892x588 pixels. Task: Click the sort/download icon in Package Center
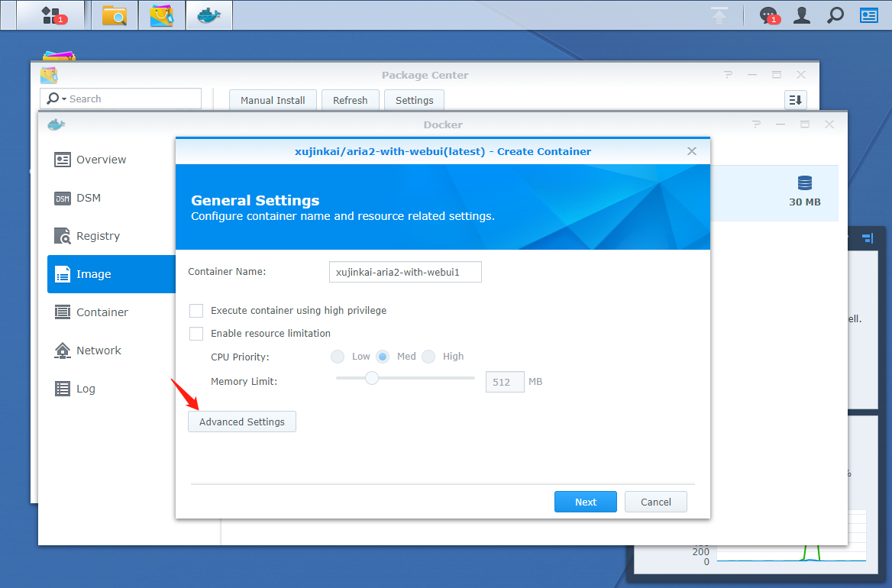click(x=795, y=100)
